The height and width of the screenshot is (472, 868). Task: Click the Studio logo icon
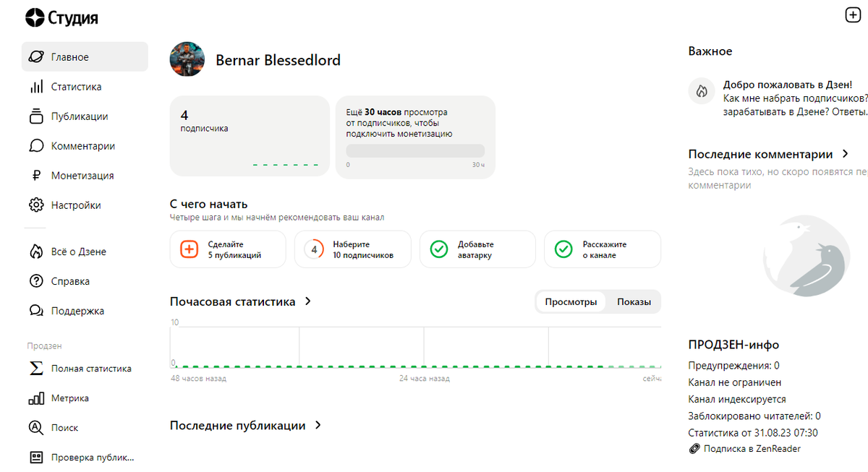[34, 17]
